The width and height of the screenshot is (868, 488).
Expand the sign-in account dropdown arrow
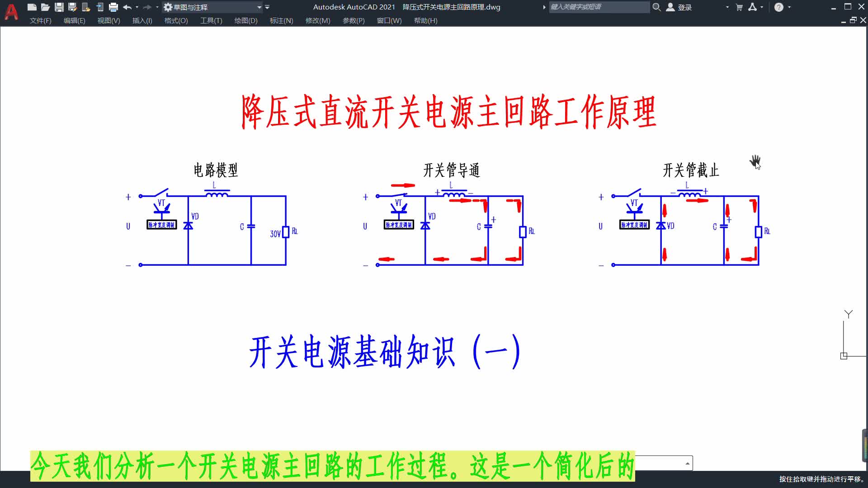(x=727, y=7)
